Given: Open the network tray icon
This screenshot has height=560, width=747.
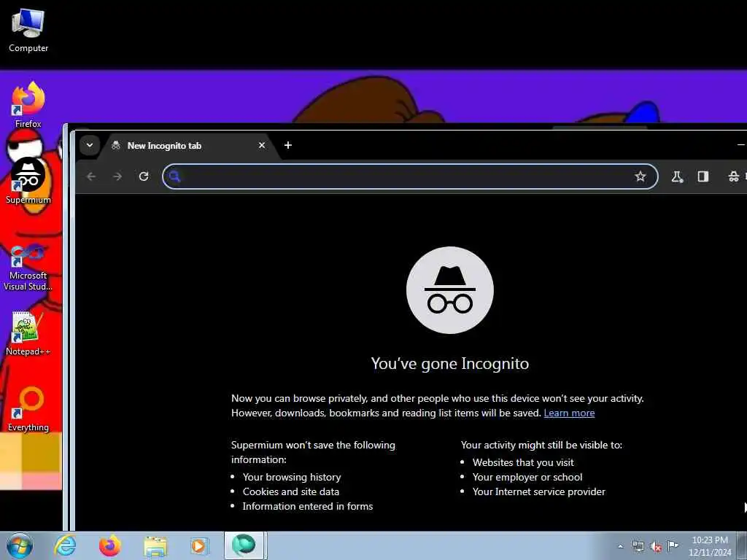Looking at the screenshot, I should [x=638, y=546].
